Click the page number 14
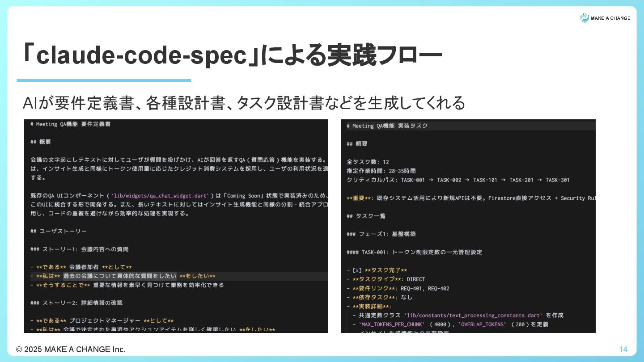Screen dimensions: 644x362 coord(623,349)
